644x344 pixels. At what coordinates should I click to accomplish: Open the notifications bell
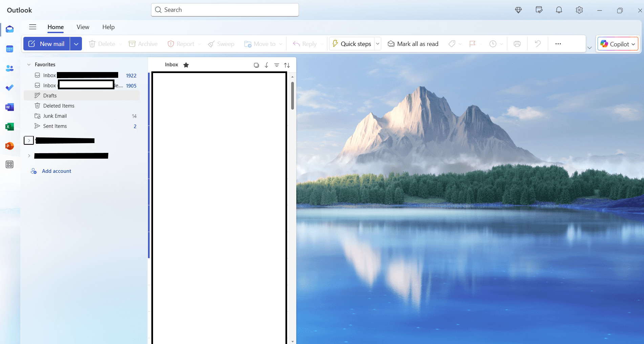[x=559, y=10]
